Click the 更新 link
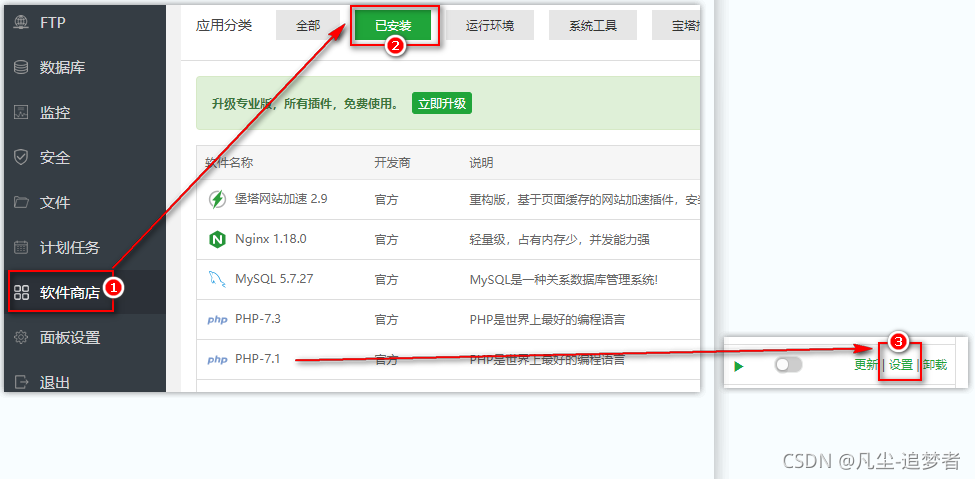Screen dimensions: 975x479 [x=866, y=365]
